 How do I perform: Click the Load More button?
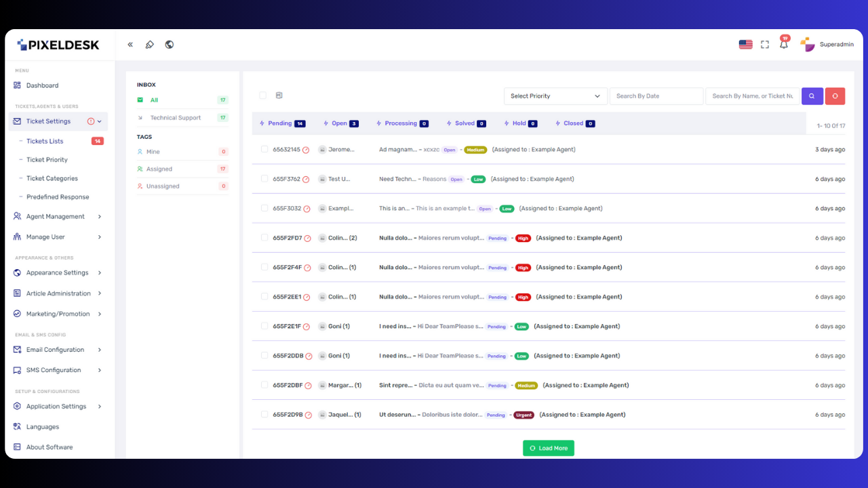pos(549,448)
